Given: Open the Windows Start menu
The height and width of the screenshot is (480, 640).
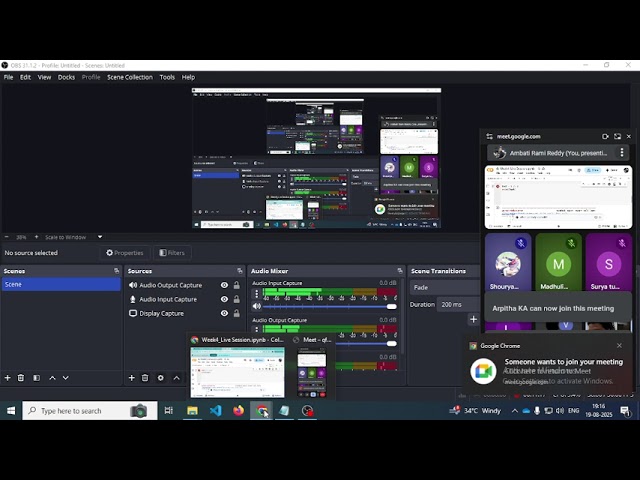Looking at the screenshot, I should click(11, 411).
